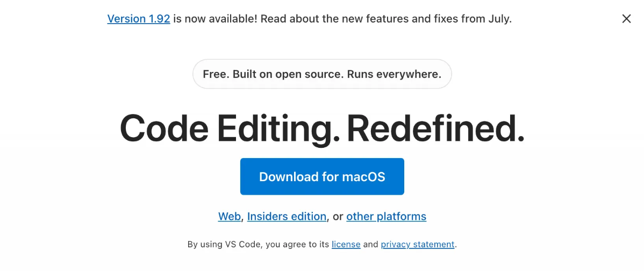Dismiss the update banner with the X icon
Viewport: 644px width, 271px height.
(626, 18)
